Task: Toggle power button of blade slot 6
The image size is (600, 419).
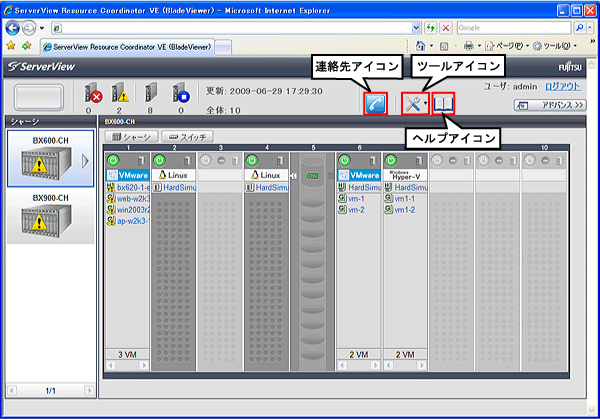Action: click(345, 161)
